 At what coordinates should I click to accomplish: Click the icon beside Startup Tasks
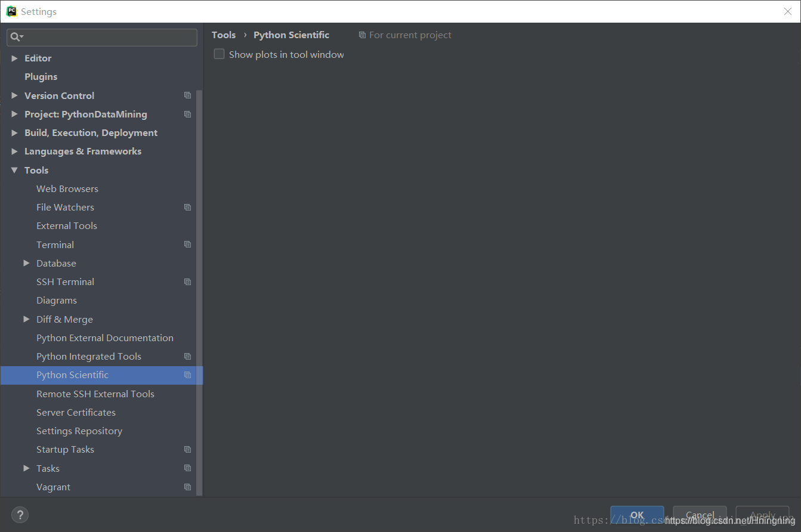tap(187, 449)
